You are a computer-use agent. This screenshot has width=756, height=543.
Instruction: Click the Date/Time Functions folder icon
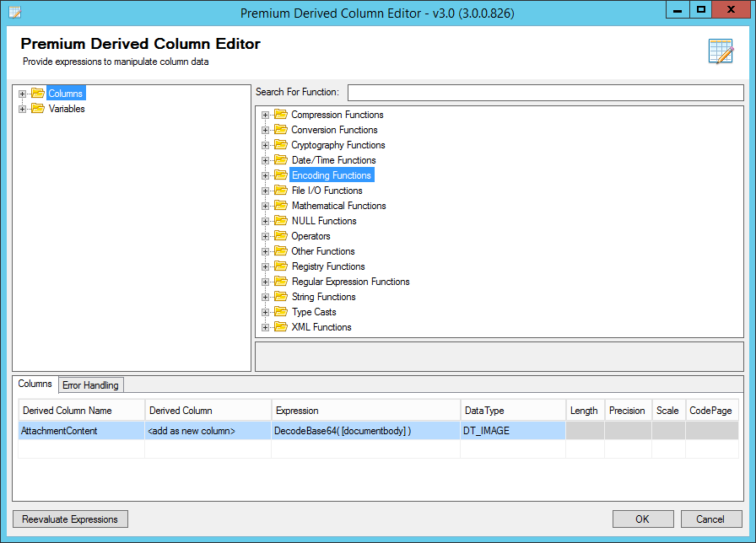tap(281, 160)
